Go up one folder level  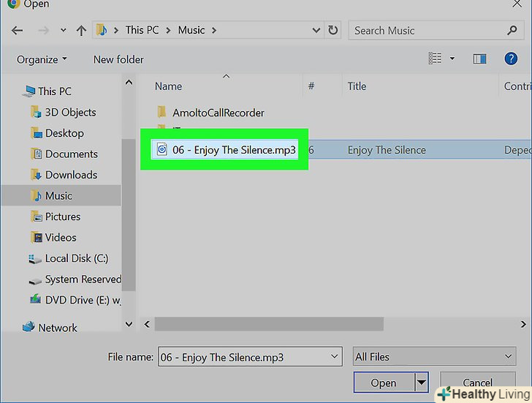[x=81, y=31]
